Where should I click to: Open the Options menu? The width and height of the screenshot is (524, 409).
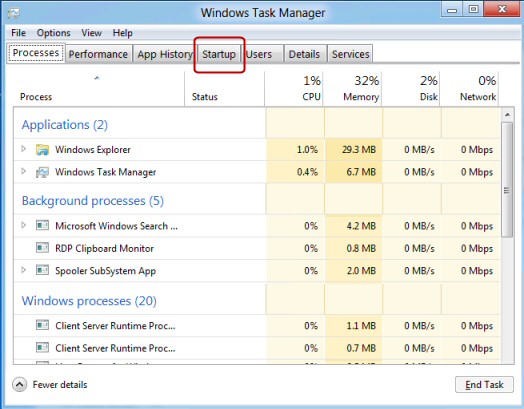click(x=53, y=33)
